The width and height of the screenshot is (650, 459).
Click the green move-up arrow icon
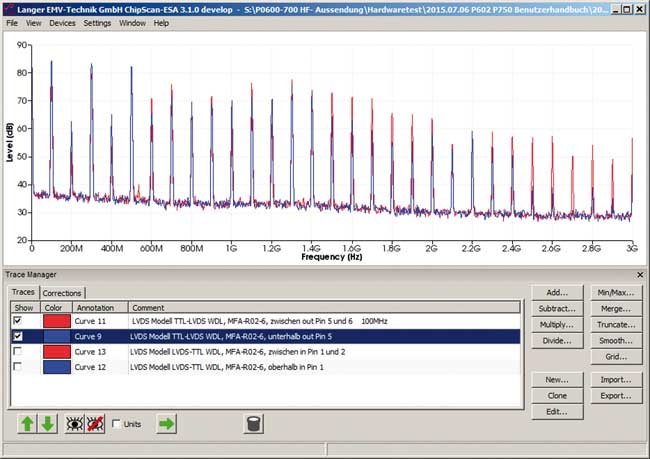click(x=27, y=424)
